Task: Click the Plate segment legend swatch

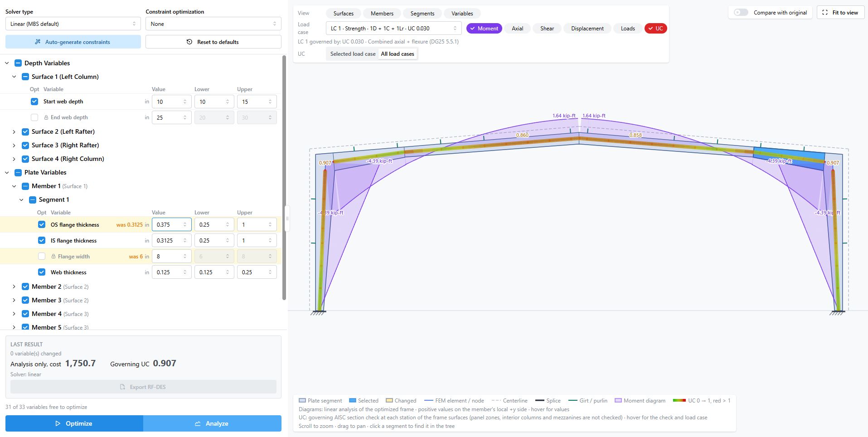Action: [302, 400]
